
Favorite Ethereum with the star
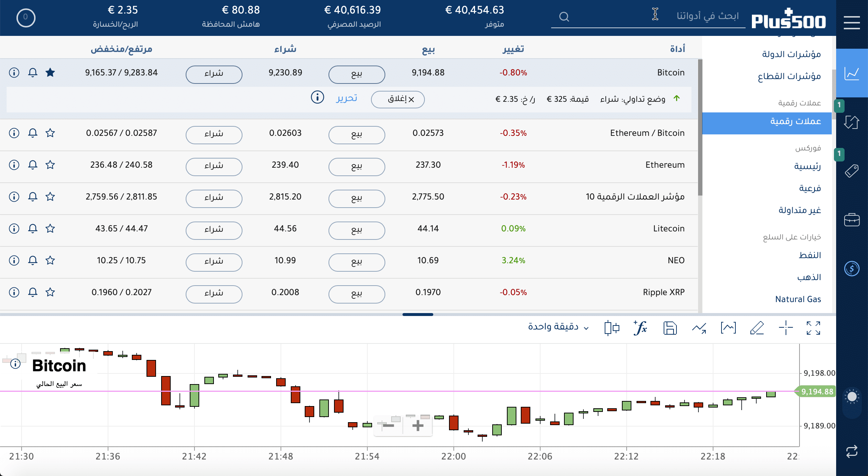pos(50,165)
